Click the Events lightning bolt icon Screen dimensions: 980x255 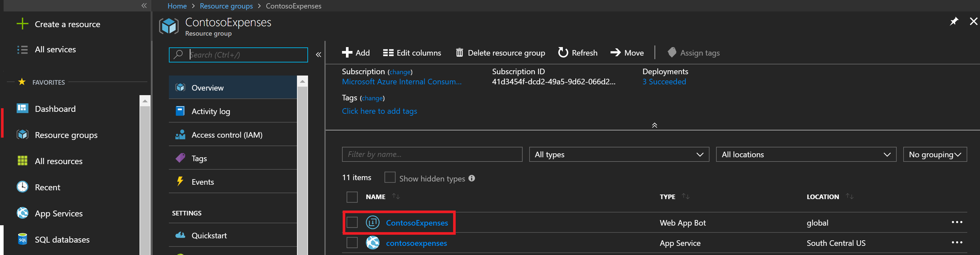[180, 181]
